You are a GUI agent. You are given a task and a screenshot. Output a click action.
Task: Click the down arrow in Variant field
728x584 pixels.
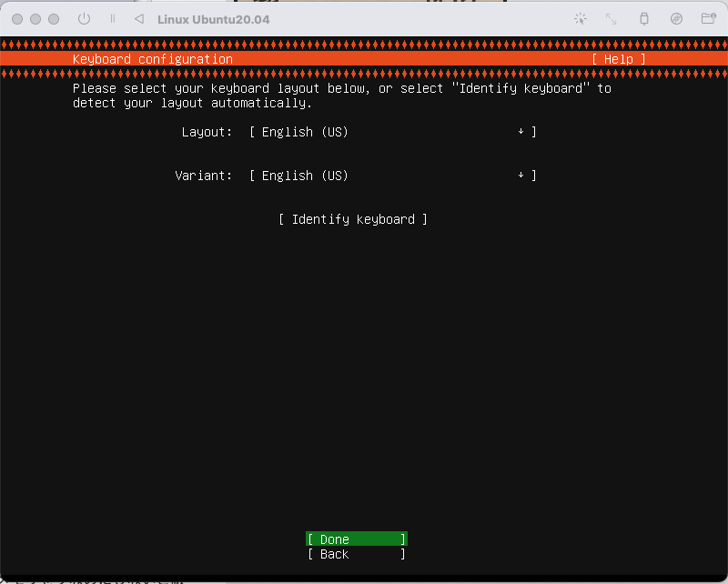(x=521, y=176)
